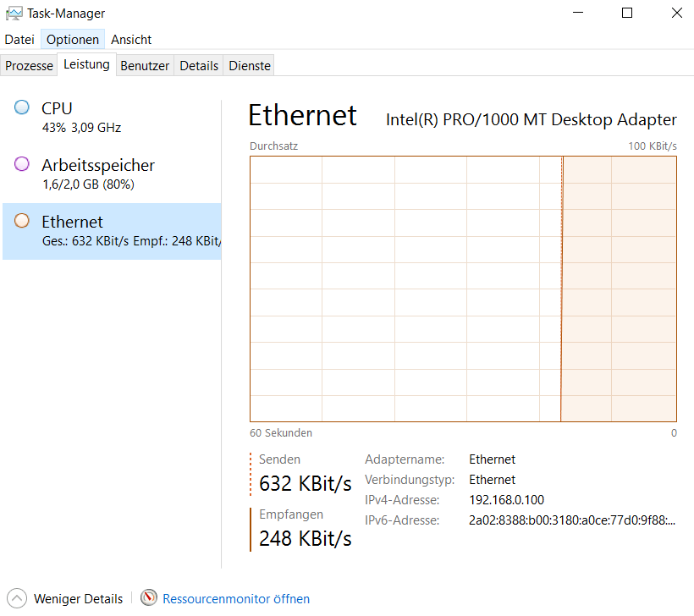Click the purple Arbeitsspeicher circle icon
694x616 pixels.
coord(22,164)
